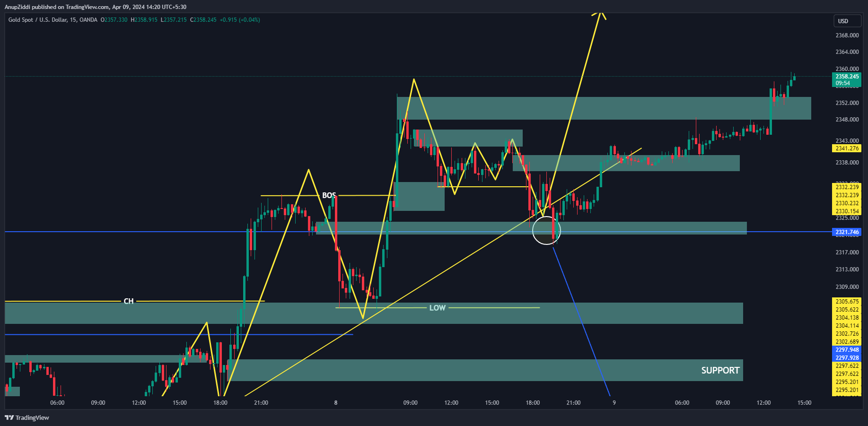Click the blue price label 2297.928
Viewport: 868px width, 426px height.
click(x=847, y=358)
